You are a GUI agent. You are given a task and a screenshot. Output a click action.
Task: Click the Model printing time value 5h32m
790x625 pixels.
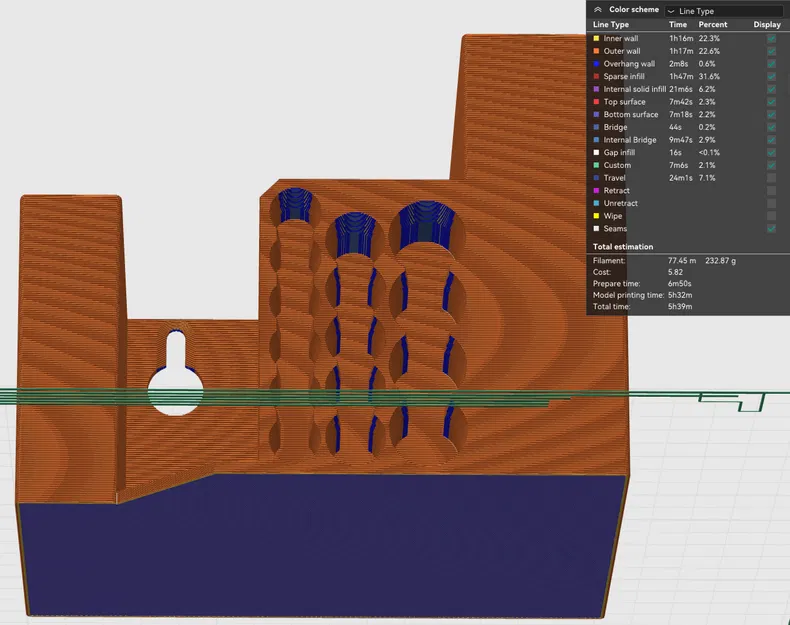pyautogui.click(x=680, y=295)
